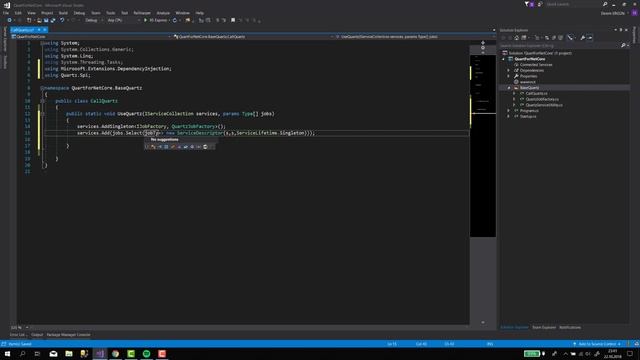Open the Package Manager Console tab

(x=68, y=335)
